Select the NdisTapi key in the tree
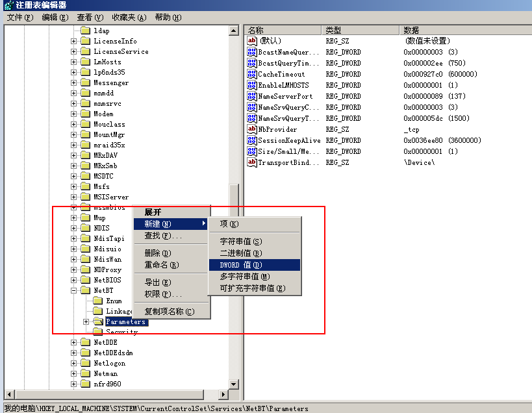The width and height of the screenshot is (532, 413). (x=109, y=239)
